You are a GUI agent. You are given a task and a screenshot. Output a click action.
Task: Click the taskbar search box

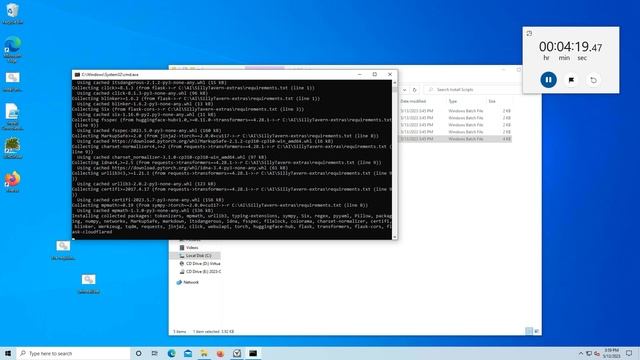[x=73, y=353]
